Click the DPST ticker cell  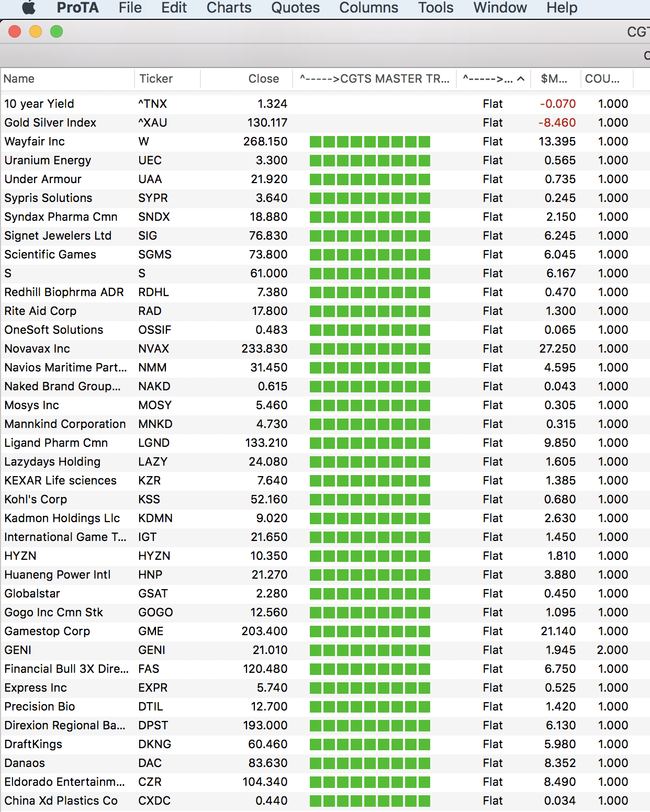tap(153, 726)
